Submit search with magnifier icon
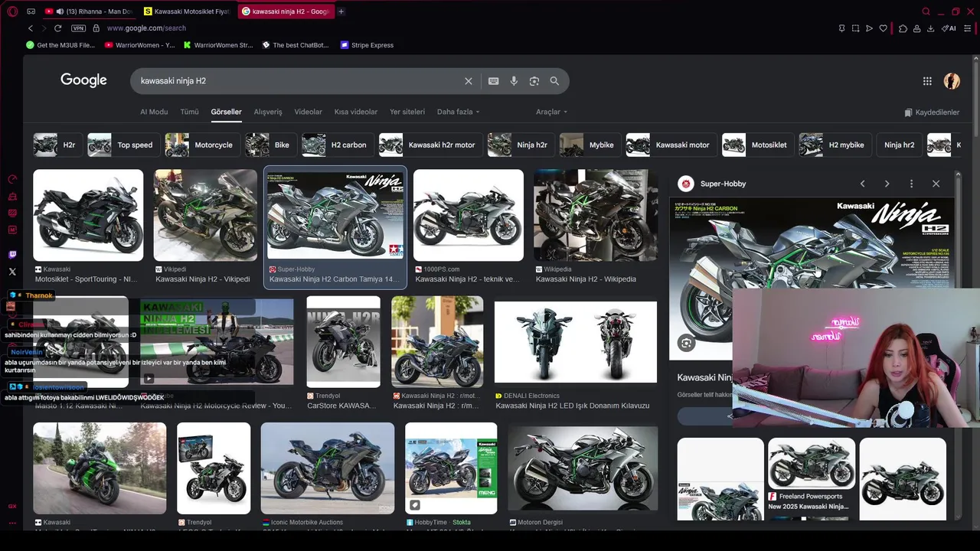This screenshot has width=980, height=551. coord(554,81)
